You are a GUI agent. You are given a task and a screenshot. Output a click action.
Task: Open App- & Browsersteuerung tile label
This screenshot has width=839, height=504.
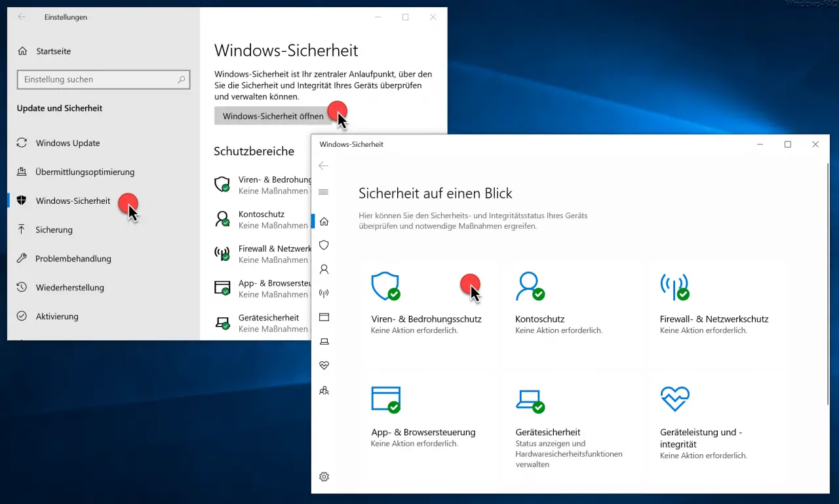coord(423,433)
